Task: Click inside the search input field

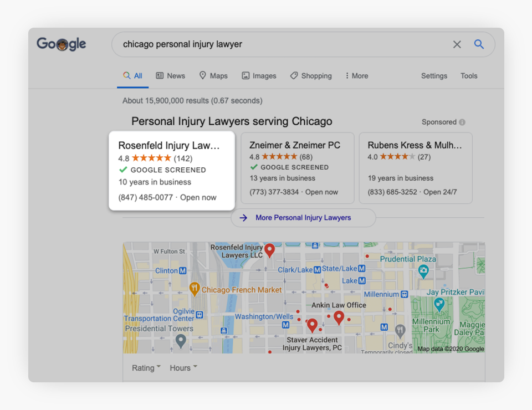Action: coord(277,44)
